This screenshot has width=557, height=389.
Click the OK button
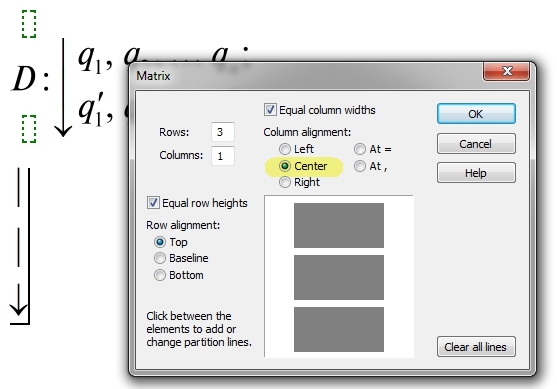click(476, 114)
